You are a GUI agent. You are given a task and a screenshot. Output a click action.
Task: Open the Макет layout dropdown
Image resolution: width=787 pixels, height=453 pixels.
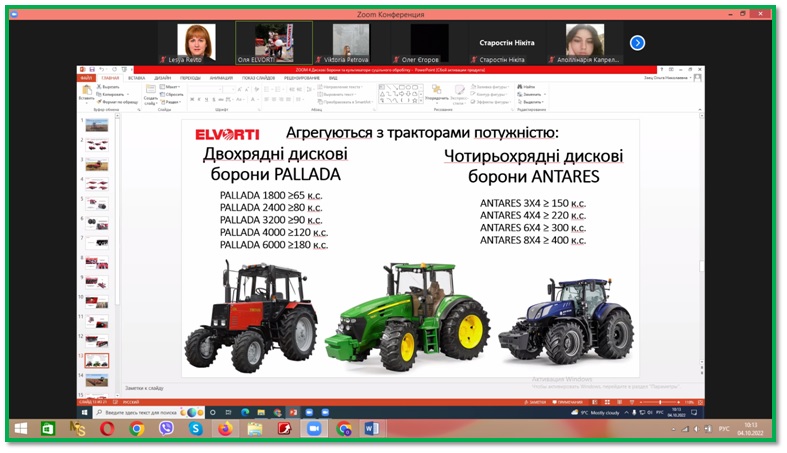click(171, 87)
